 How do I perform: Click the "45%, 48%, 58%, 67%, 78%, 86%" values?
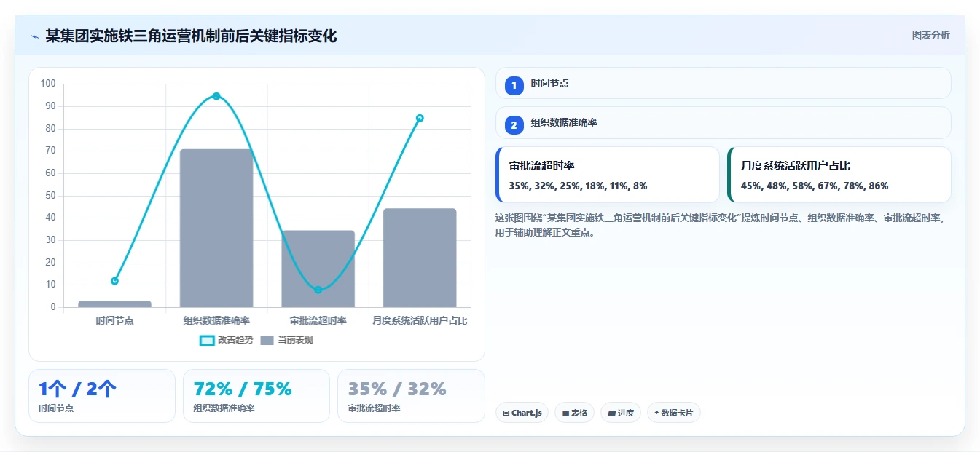click(815, 186)
